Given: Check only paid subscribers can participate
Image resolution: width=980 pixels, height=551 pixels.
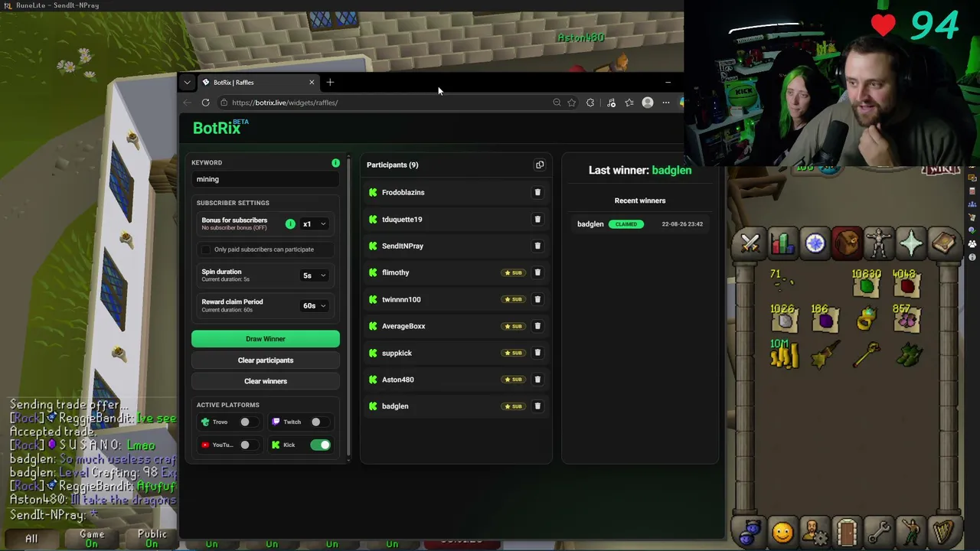Looking at the screenshot, I should click(x=205, y=249).
